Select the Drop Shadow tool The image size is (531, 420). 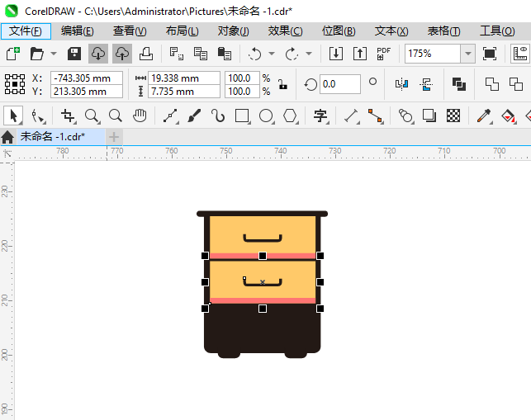point(429,116)
